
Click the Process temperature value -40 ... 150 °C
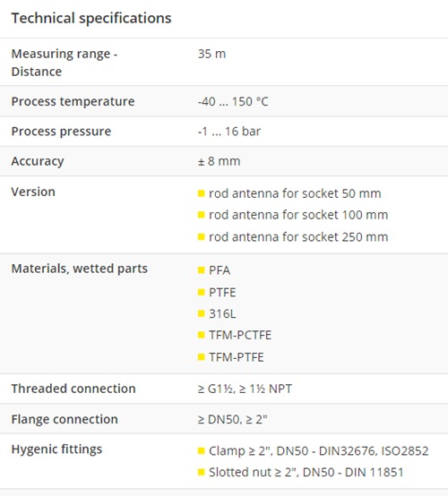pyautogui.click(x=233, y=101)
